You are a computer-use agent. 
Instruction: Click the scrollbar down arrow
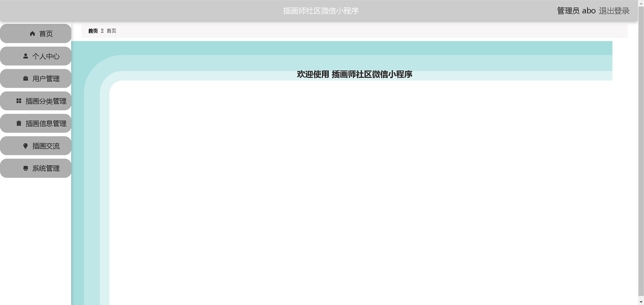[641, 301]
